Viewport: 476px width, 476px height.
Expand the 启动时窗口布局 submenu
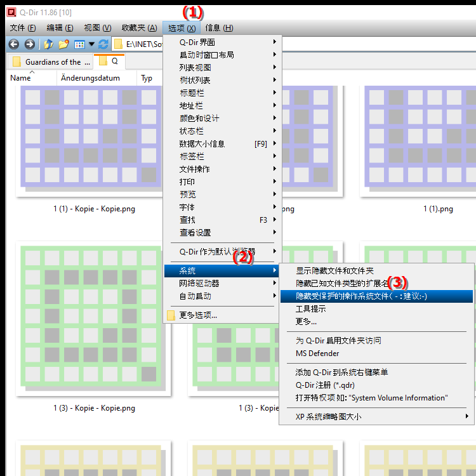tap(223, 55)
